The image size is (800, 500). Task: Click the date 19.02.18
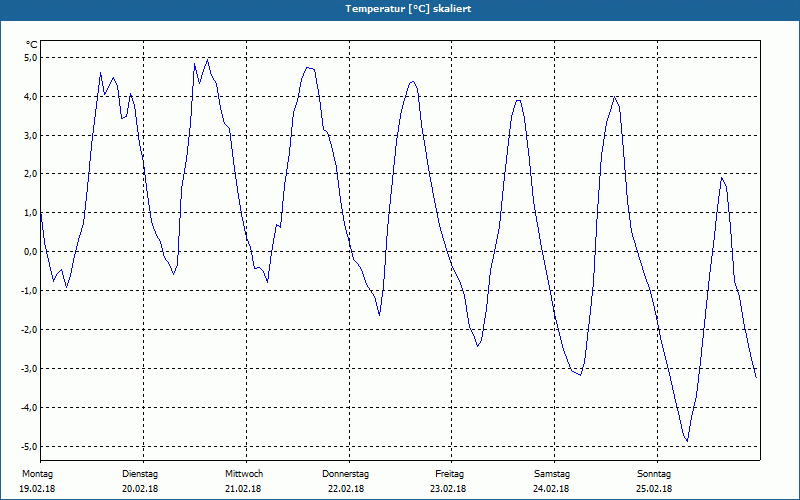(37, 489)
